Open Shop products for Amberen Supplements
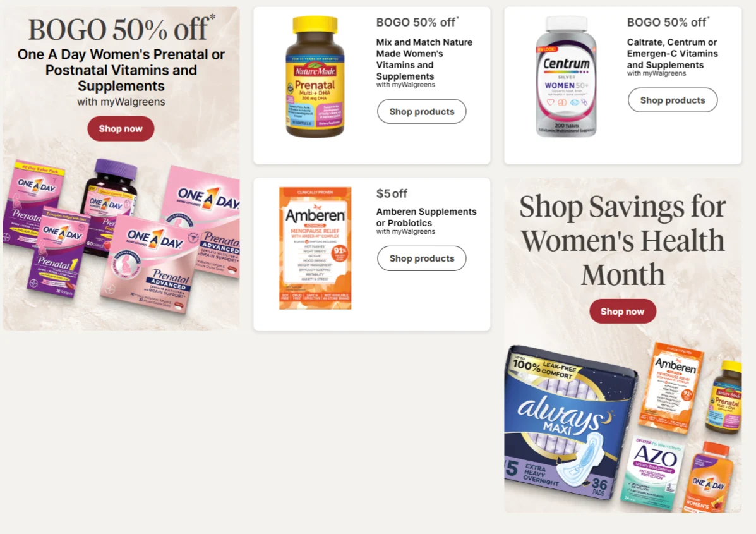 pyautogui.click(x=421, y=258)
